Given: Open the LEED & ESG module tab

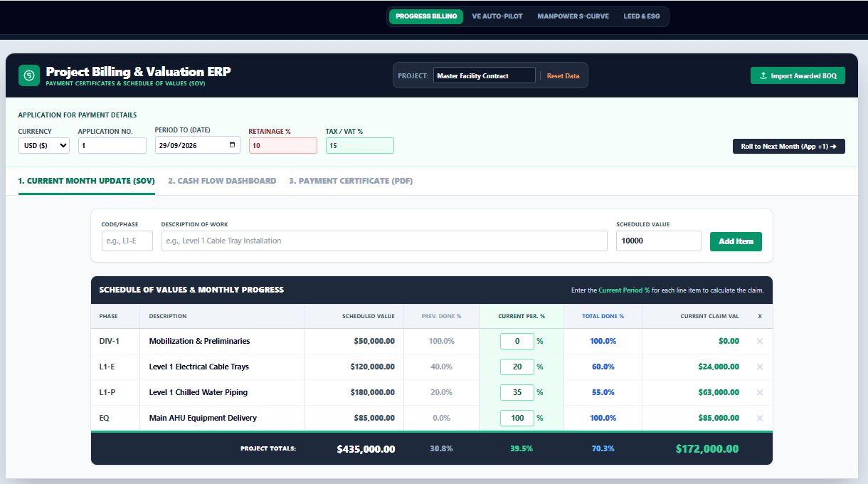Looking at the screenshot, I should (x=642, y=16).
